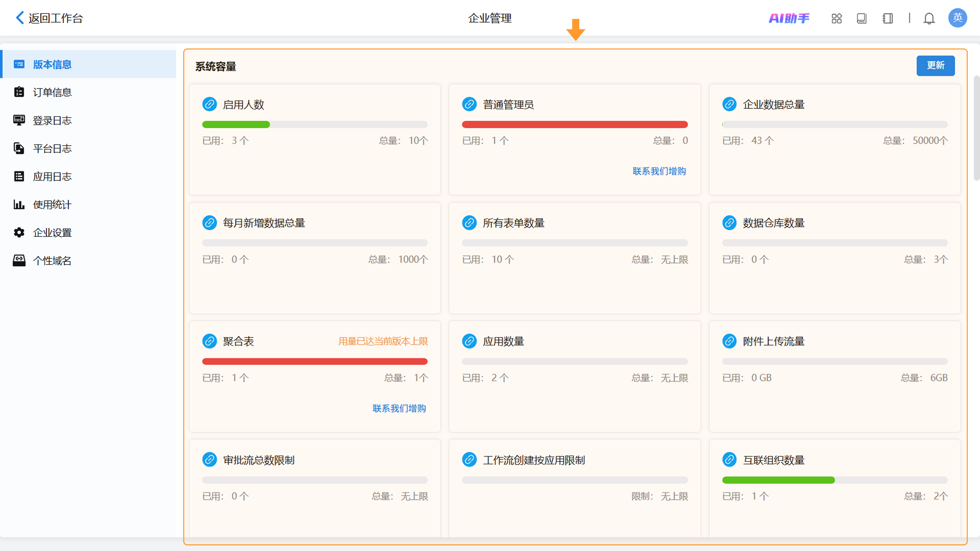Click the 系统容量 heading
Screen dimensions: 980x551
point(215,67)
